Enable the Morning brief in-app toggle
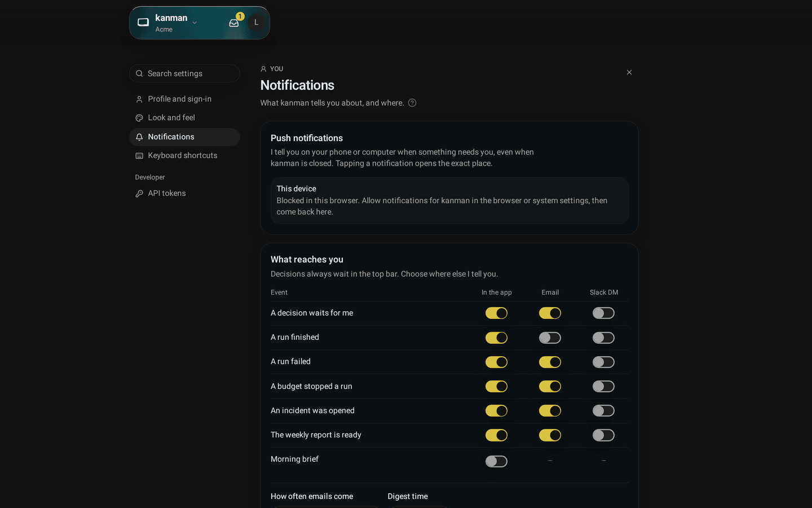812x508 pixels. click(x=496, y=461)
